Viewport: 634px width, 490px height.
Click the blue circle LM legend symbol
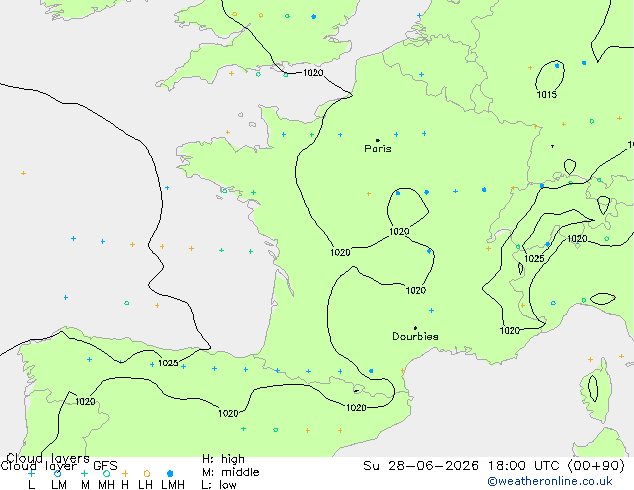click(x=58, y=473)
